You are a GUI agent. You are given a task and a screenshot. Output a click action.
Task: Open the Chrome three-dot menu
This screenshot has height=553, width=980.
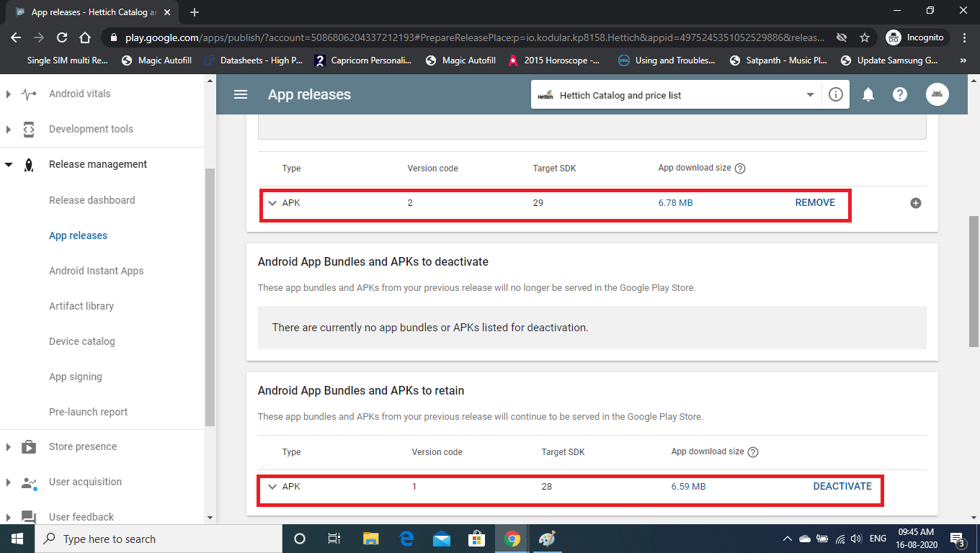pyautogui.click(x=964, y=37)
